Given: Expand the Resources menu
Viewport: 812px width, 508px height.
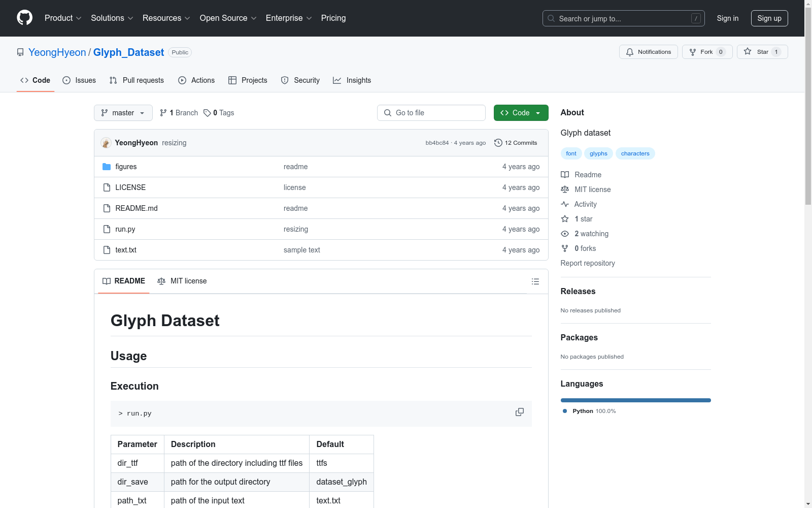Looking at the screenshot, I should [x=166, y=18].
